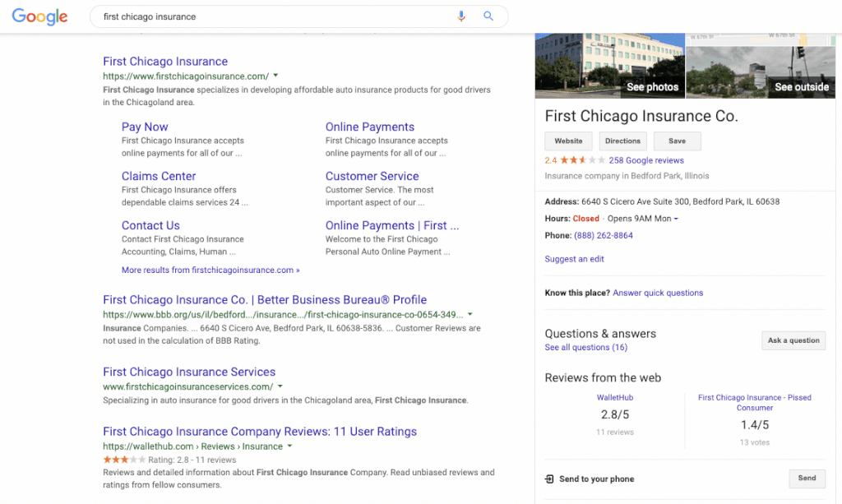Start voice search with microphone icon
The image size is (842, 504).
coord(460,16)
